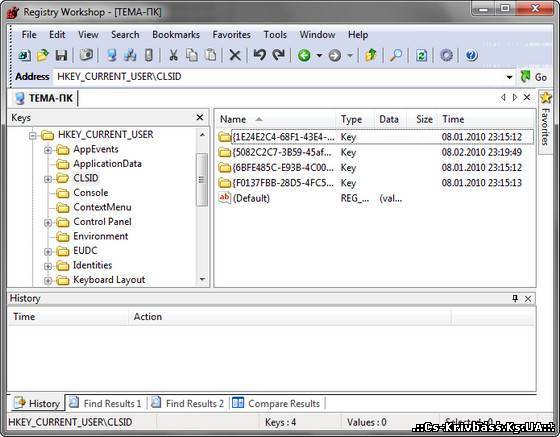Viewport: 560px width, 437px height.
Task: Click the Help question mark icon
Action: click(x=471, y=55)
